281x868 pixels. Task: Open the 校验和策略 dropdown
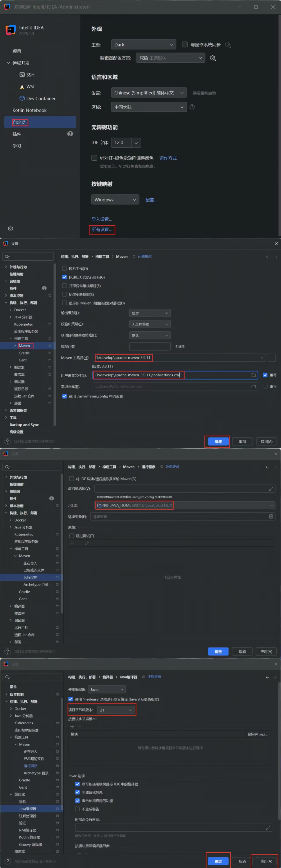tap(150, 324)
